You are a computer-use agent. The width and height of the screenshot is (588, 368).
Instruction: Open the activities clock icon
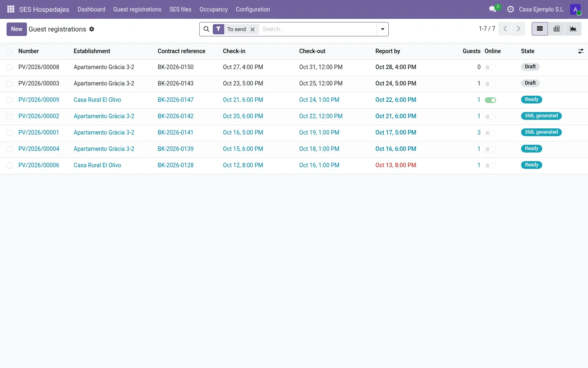pyautogui.click(x=510, y=9)
